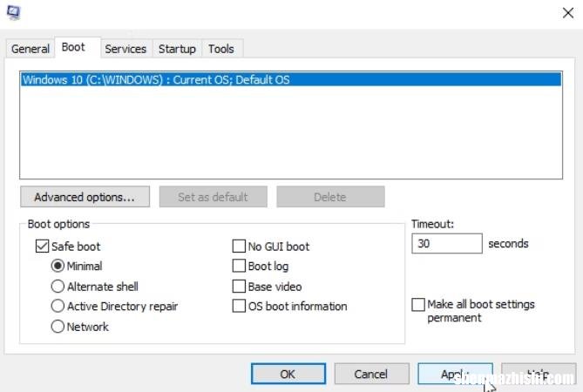Screen dimensions: 583x392
Task: Go to the Startup tab
Action: [177, 49]
